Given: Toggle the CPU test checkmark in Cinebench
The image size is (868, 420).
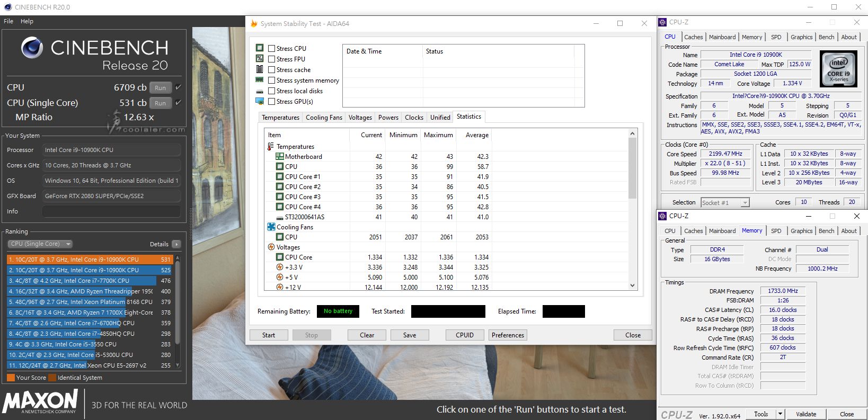Looking at the screenshot, I should [x=178, y=87].
